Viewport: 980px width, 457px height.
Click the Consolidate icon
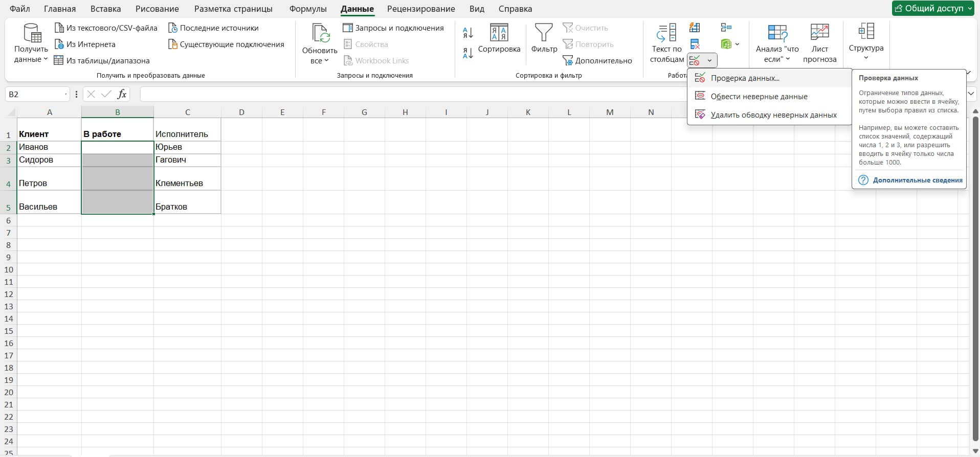click(x=726, y=28)
